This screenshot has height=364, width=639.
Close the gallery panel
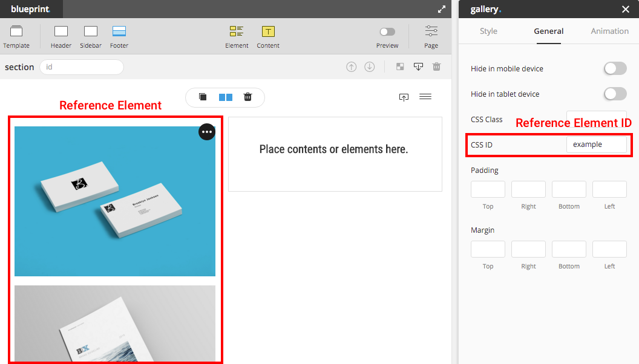click(626, 9)
